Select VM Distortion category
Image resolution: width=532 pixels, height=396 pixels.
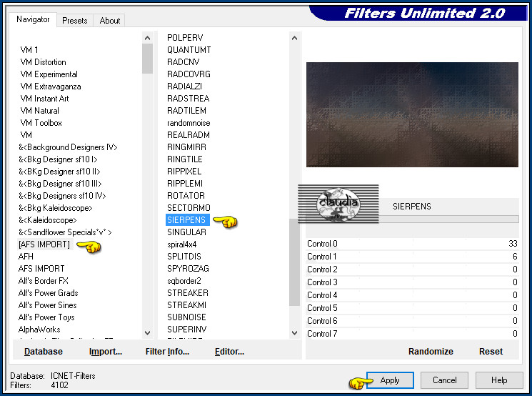click(43, 62)
